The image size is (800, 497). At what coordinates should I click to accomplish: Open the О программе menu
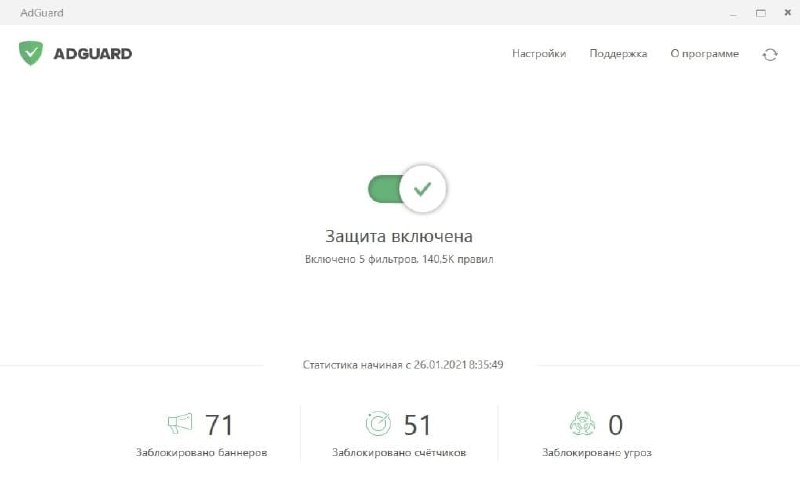click(705, 54)
